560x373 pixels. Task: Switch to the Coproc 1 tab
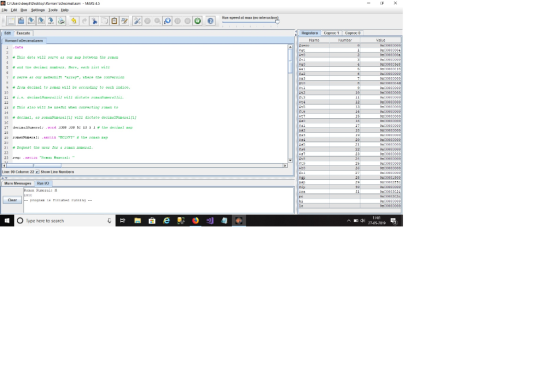click(331, 33)
